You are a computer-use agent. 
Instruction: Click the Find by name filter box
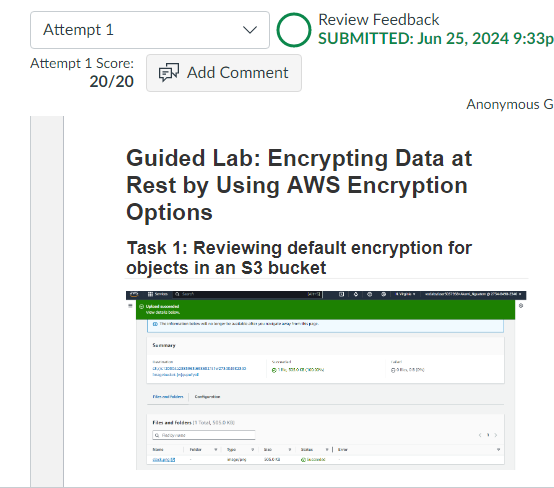(204, 435)
